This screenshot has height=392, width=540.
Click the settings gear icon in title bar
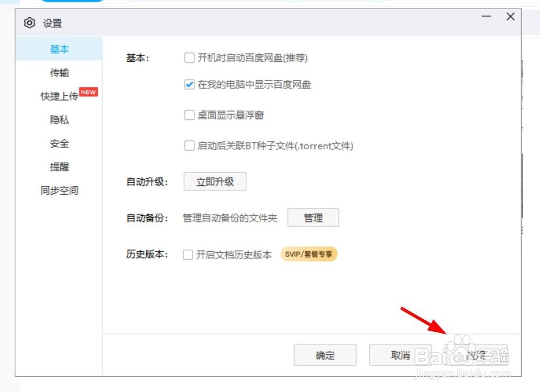(x=29, y=23)
